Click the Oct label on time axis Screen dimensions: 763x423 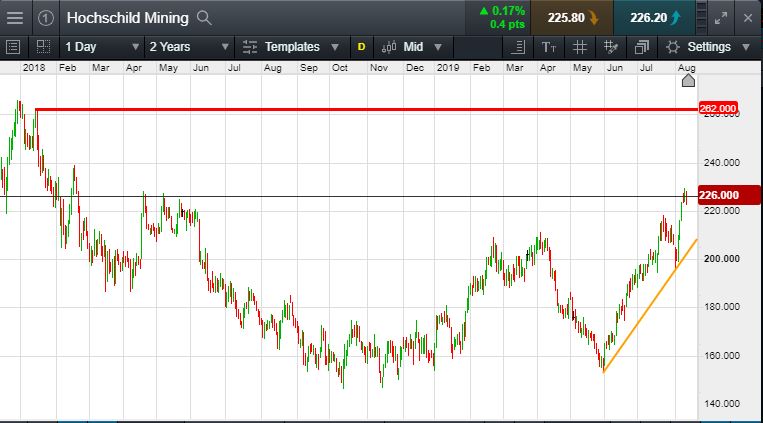click(x=340, y=68)
